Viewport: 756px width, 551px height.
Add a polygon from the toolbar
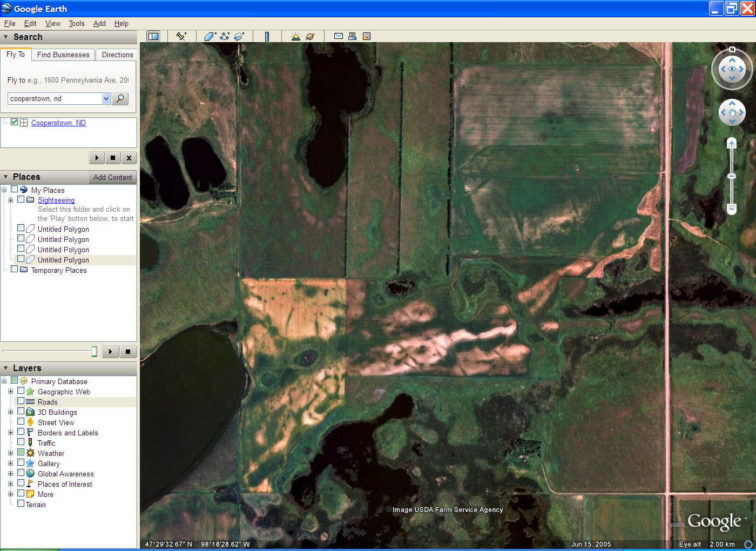pyautogui.click(x=211, y=36)
